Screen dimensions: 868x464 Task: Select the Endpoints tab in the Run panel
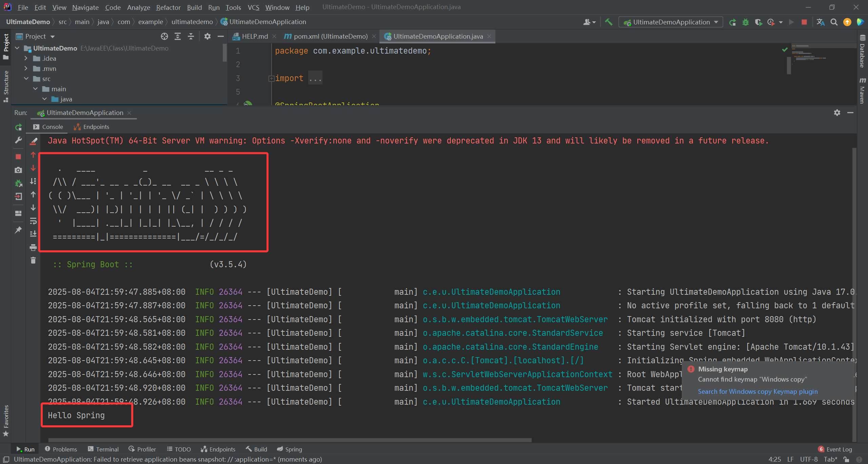(x=92, y=127)
